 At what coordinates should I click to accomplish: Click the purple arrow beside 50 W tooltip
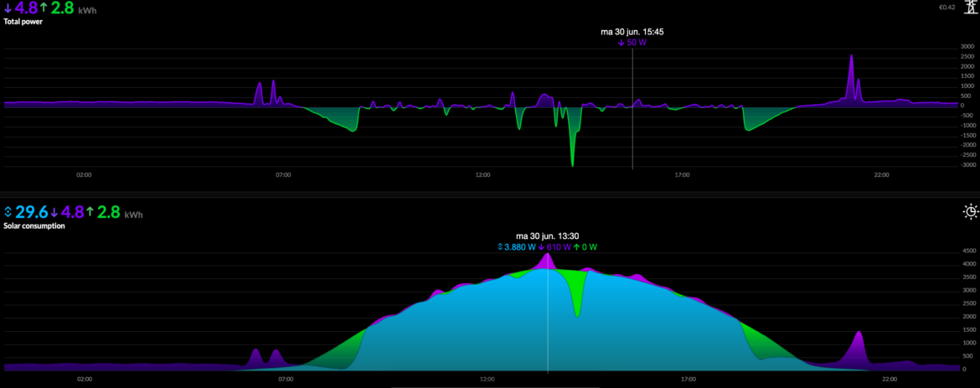pos(621,42)
